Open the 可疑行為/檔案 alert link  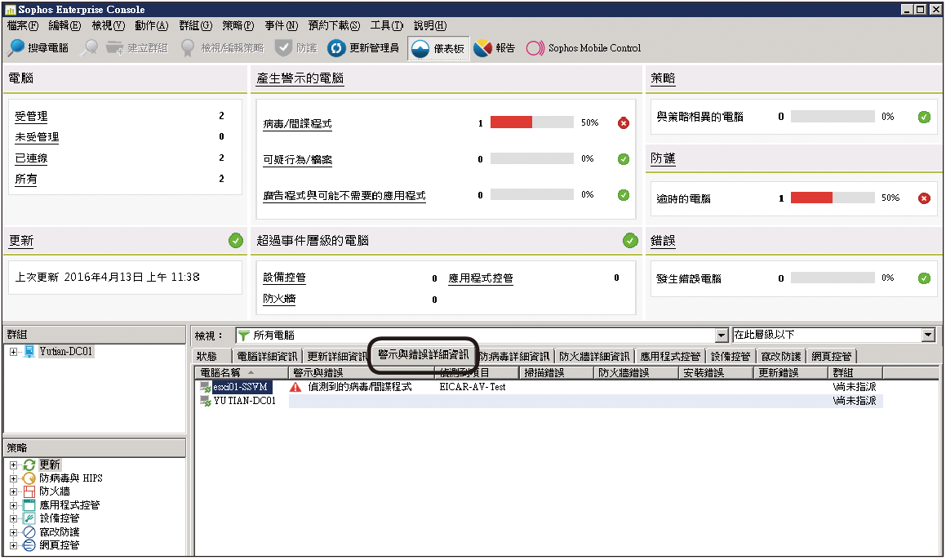[x=297, y=160]
